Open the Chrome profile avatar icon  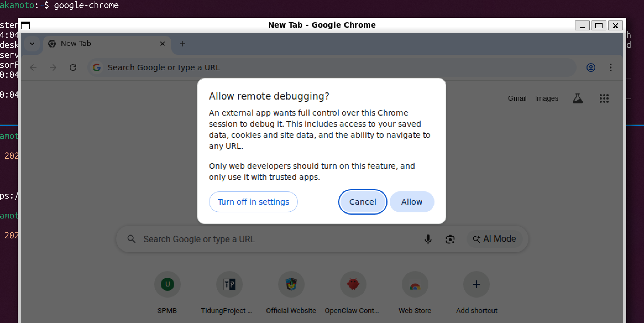pos(591,67)
